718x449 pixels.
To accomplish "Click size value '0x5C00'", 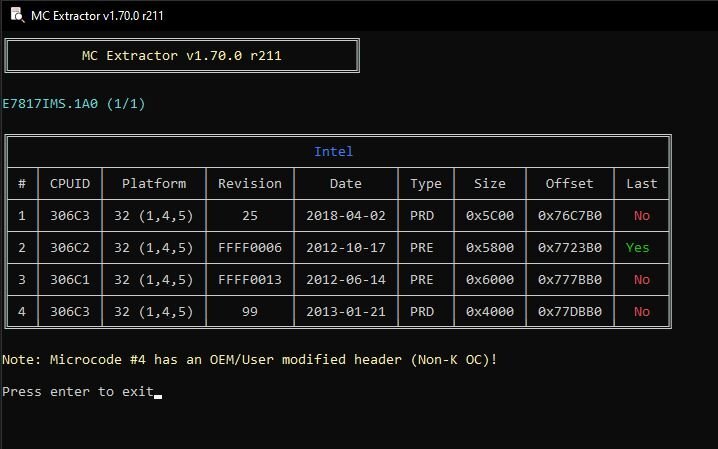I will pyautogui.click(x=490, y=216).
